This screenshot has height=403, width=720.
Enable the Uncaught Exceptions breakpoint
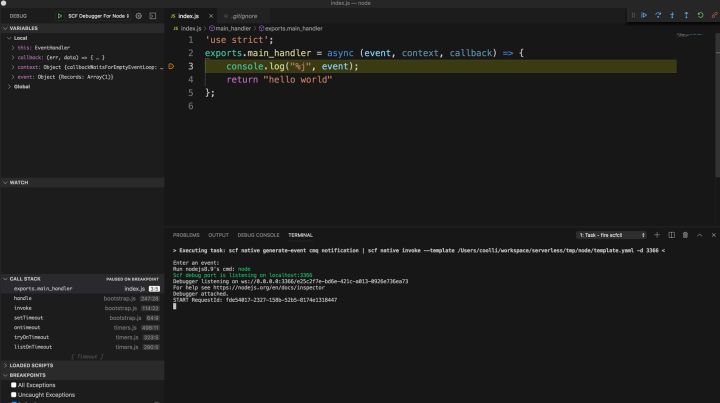(x=14, y=395)
